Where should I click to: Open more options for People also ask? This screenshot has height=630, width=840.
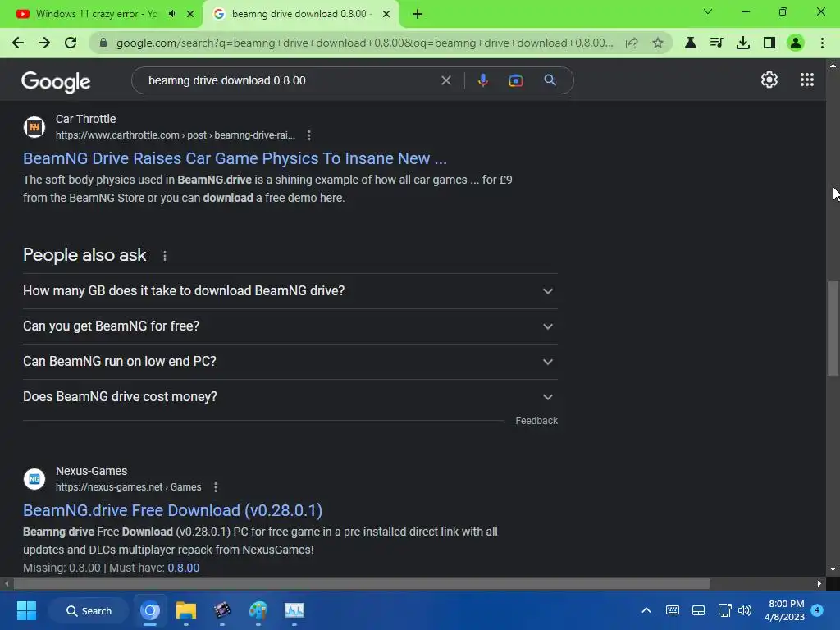[x=164, y=256]
